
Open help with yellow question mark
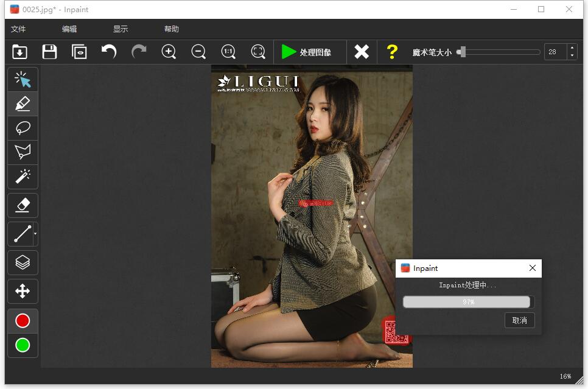coord(392,52)
